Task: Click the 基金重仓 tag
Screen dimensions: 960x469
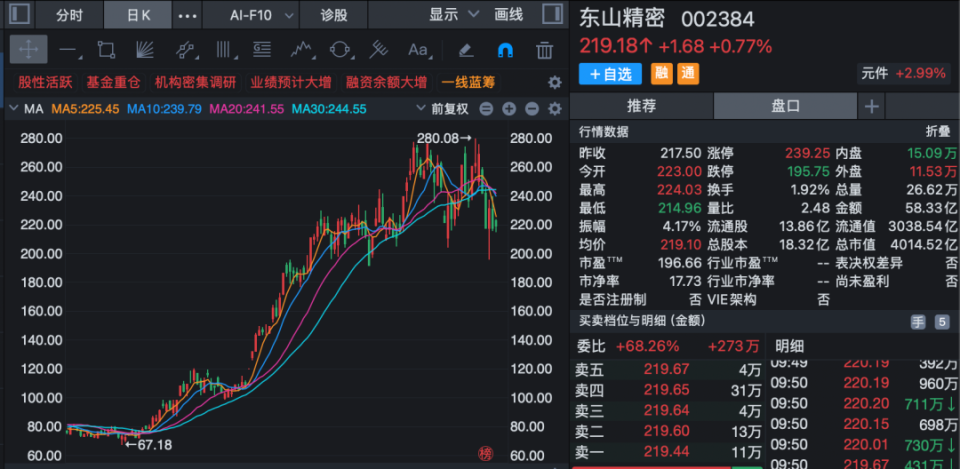Action: click(x=113, y=82)
